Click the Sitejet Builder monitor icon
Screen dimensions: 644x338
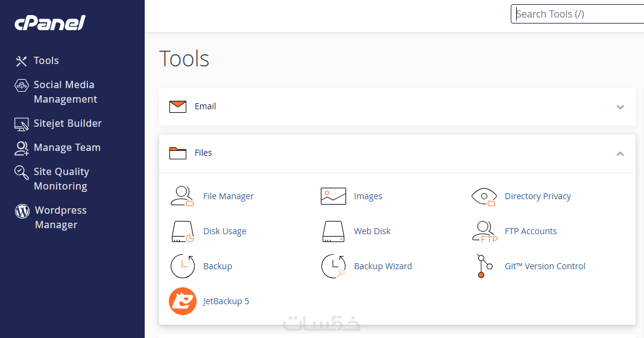[21, 124]
